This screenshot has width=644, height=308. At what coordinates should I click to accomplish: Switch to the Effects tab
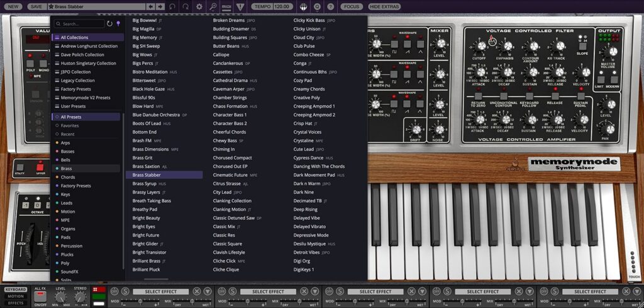pyautogui.click(x=16, y=303)
